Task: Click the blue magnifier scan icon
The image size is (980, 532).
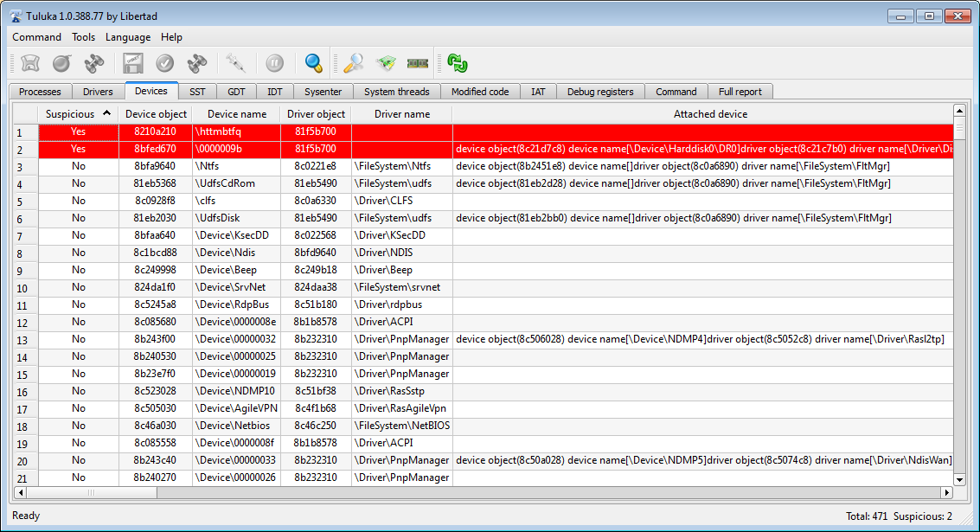Action: 313,63
